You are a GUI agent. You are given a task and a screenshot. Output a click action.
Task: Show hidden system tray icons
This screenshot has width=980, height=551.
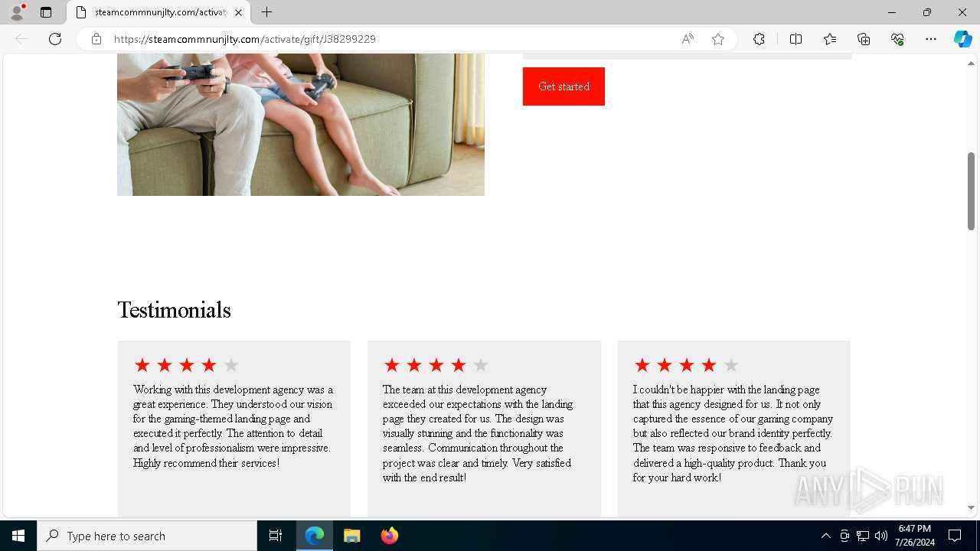click(825, 536)
